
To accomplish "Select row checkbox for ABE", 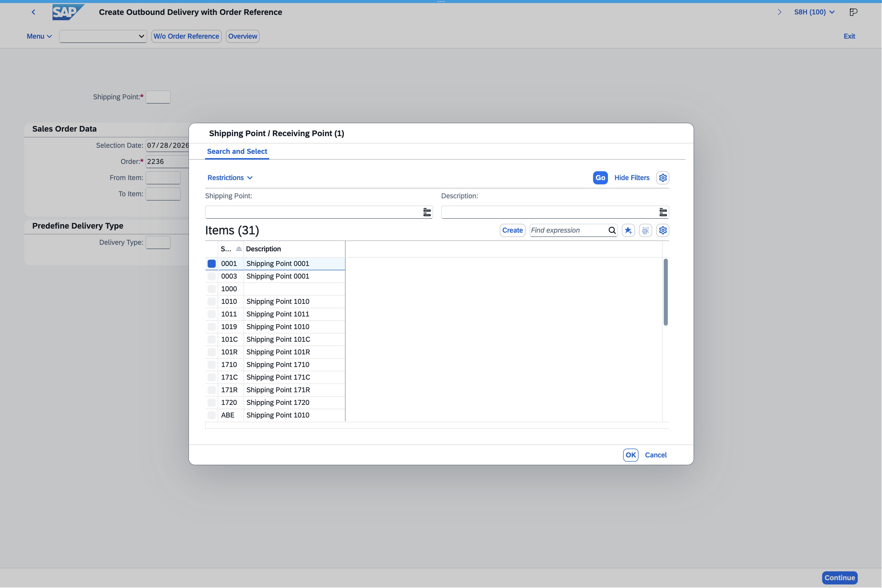I will 211,415.
